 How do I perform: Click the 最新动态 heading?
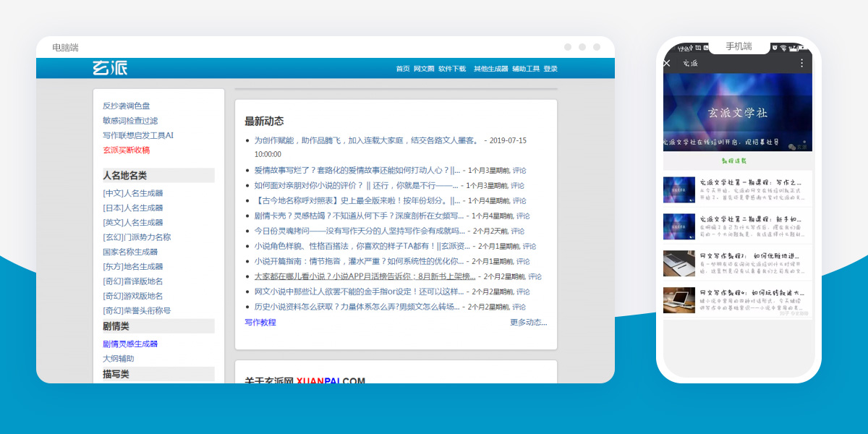pos(264,121)
